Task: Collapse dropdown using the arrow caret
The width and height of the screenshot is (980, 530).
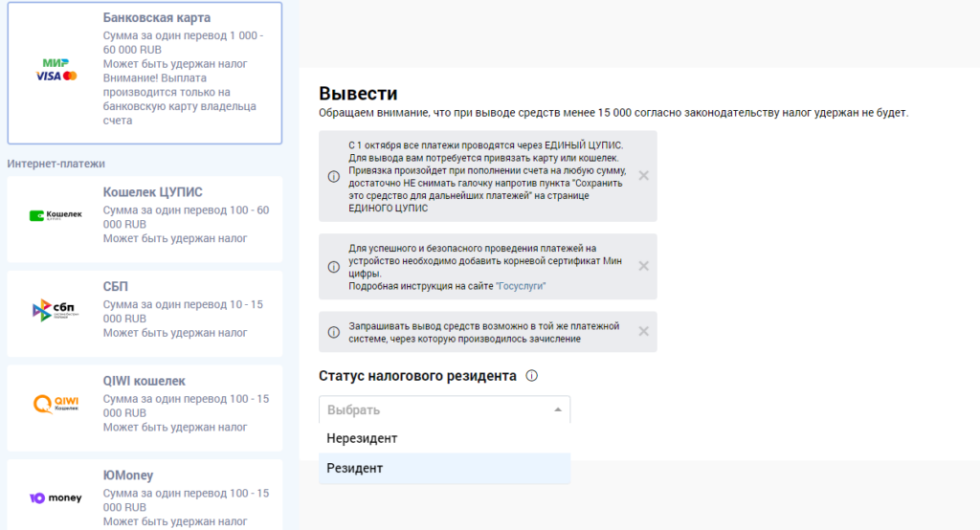Action: point(558,410)
